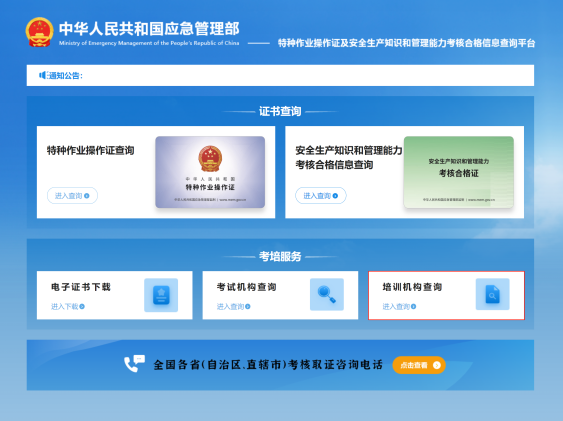The image size is (563, 421).
Task: Click the 特种作业操作证查询 heading
Action: [90, 150]
